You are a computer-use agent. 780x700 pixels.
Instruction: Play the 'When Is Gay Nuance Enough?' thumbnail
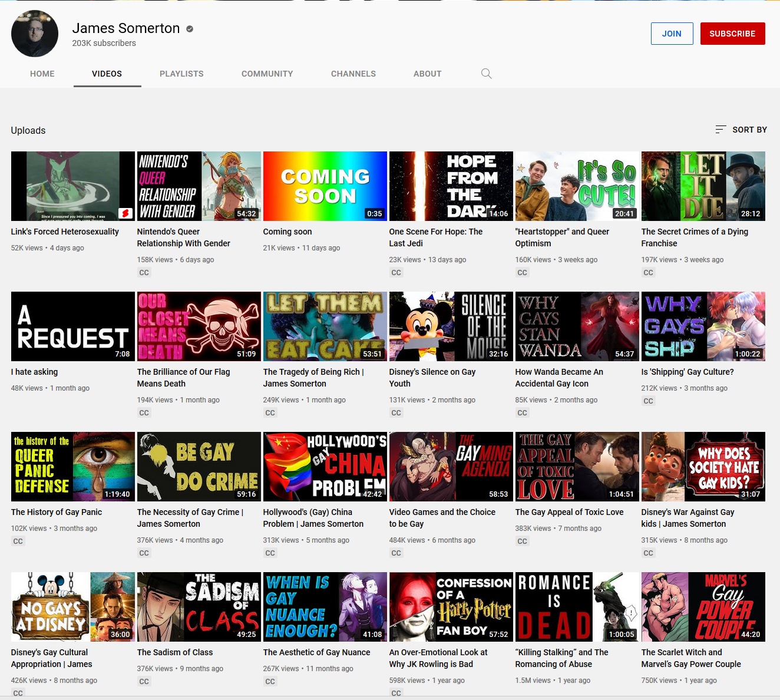click(325, 607)
